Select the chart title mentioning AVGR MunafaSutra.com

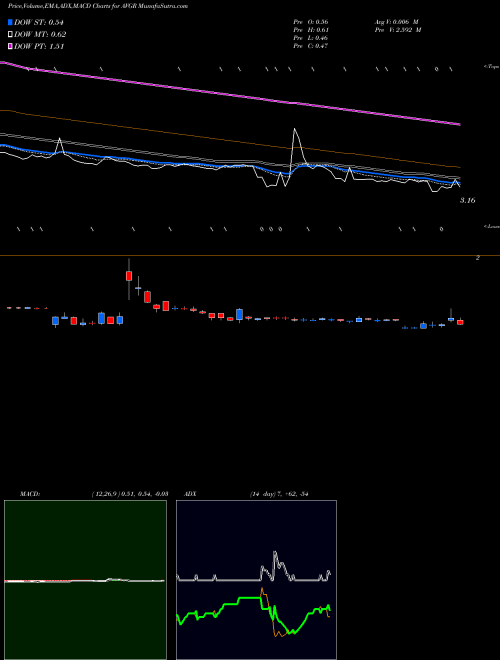pos(98,6)
